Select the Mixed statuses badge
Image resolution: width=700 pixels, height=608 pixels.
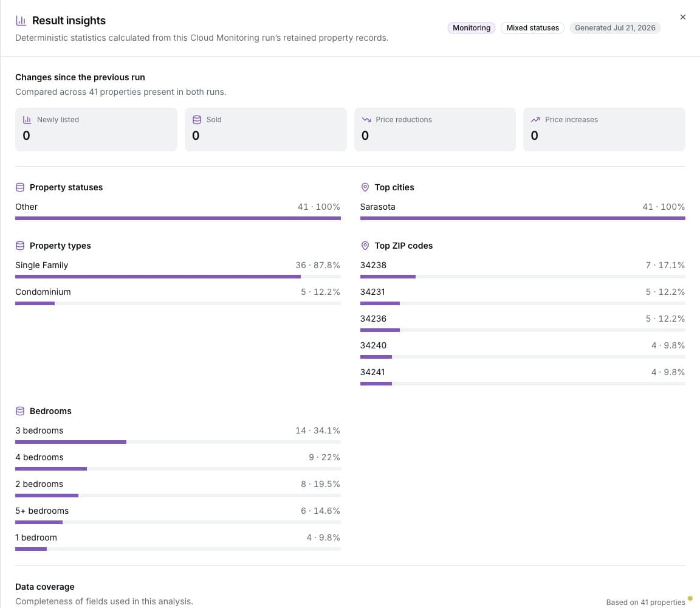click(x=532, y=28)
